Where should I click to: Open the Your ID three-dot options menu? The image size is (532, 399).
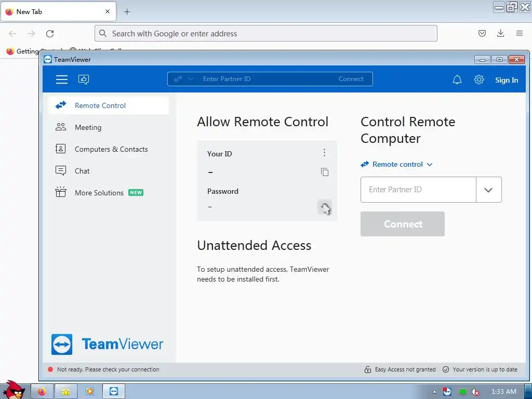[x=324, y=153]
